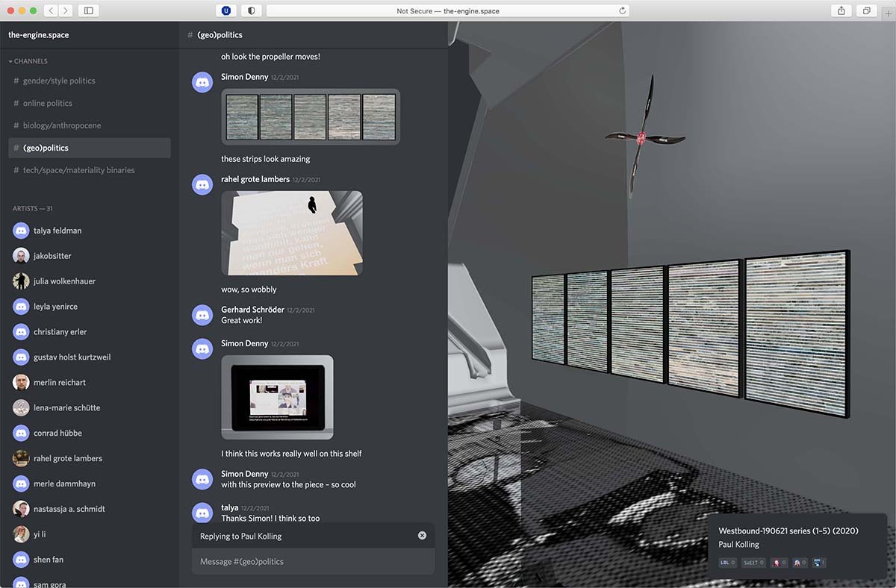Click the Safari address bar

click(448, 10)
